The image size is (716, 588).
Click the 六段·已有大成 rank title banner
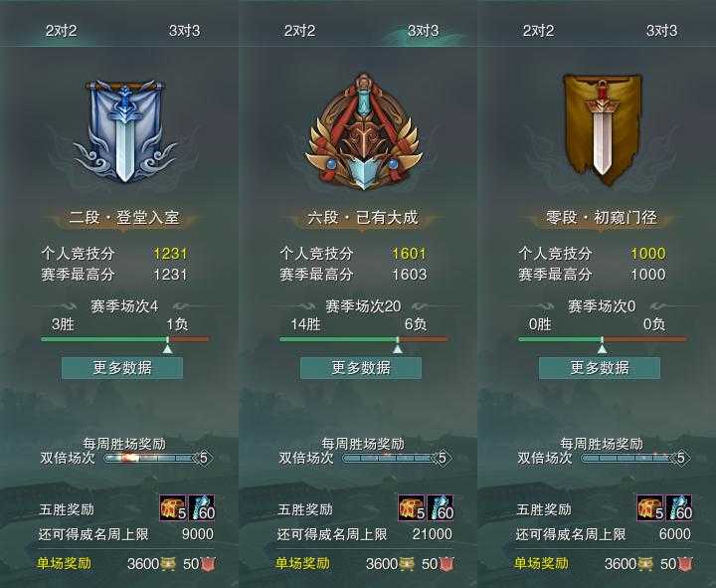pos(363,218)
